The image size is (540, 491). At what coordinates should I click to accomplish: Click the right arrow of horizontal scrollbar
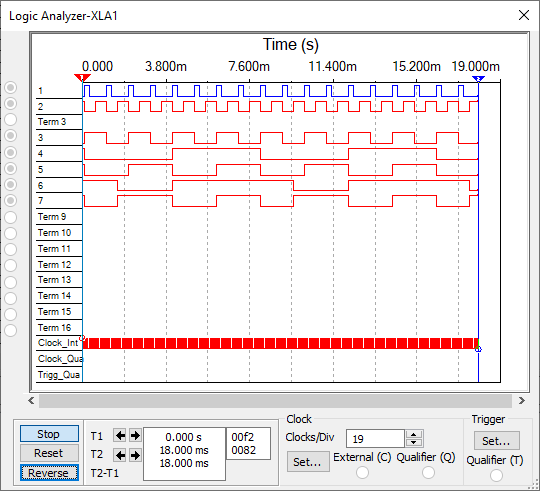tap(522, 400)
